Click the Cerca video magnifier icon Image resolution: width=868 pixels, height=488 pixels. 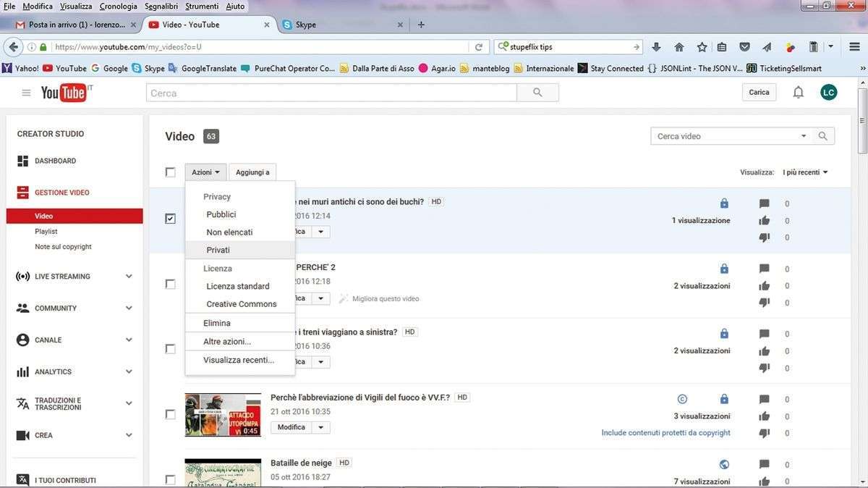(822, 136)
